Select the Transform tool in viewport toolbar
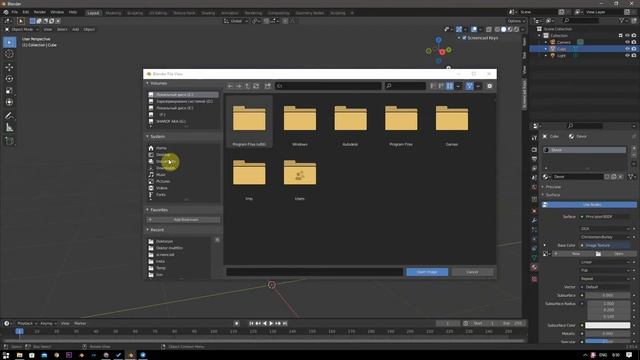 point(9,102)
